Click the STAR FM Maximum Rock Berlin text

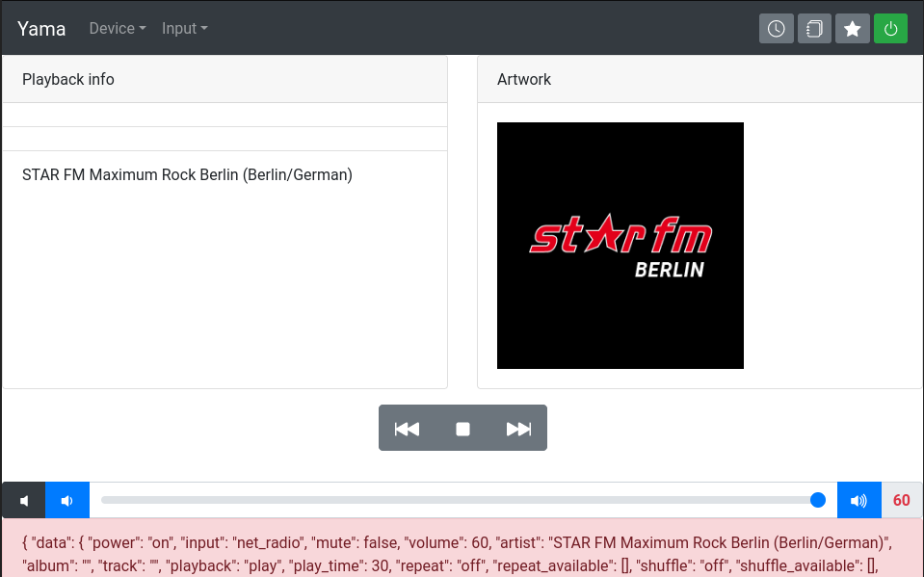[x=187, y=175]
